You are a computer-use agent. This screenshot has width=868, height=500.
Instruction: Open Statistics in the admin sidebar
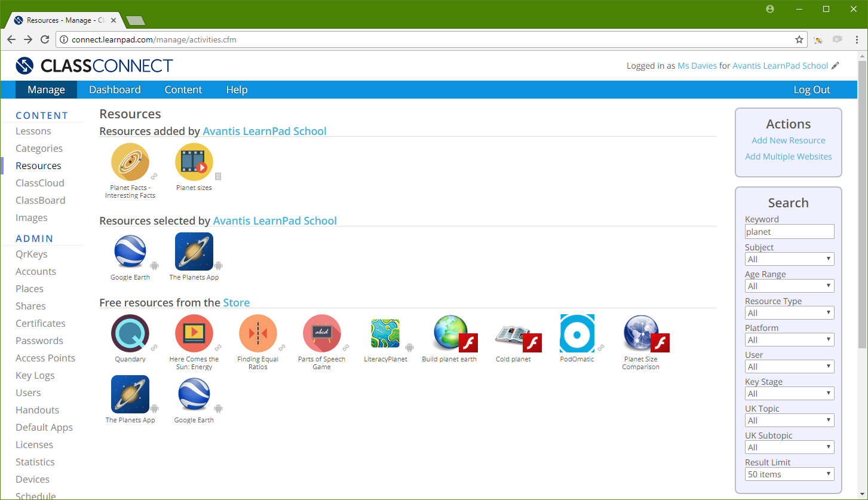point(35,462)
